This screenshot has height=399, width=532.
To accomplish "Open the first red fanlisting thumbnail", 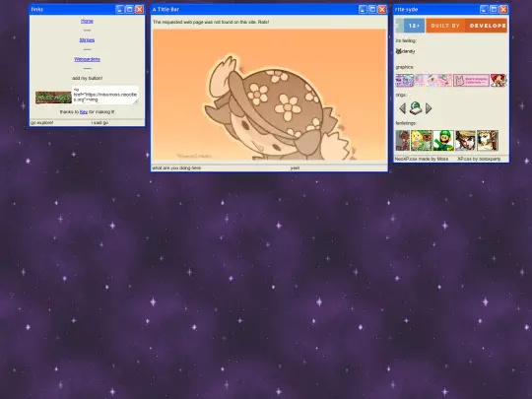I will click(403, 141).
